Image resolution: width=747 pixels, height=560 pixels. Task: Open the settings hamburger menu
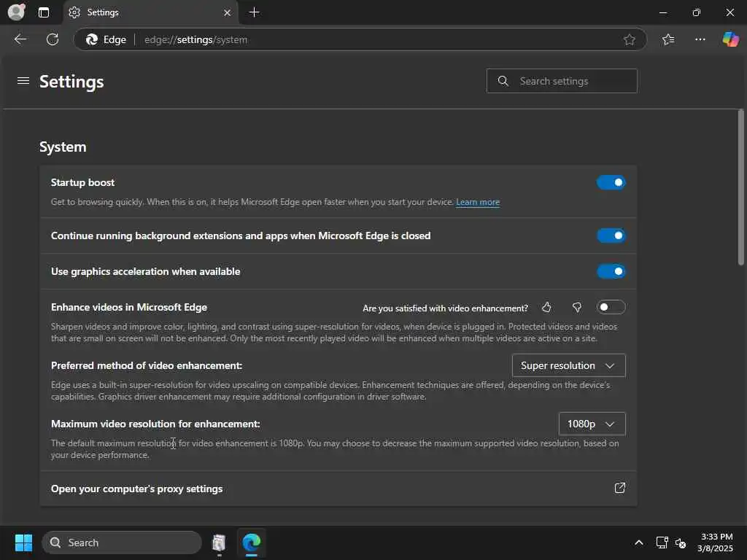[x=23, y=81]
